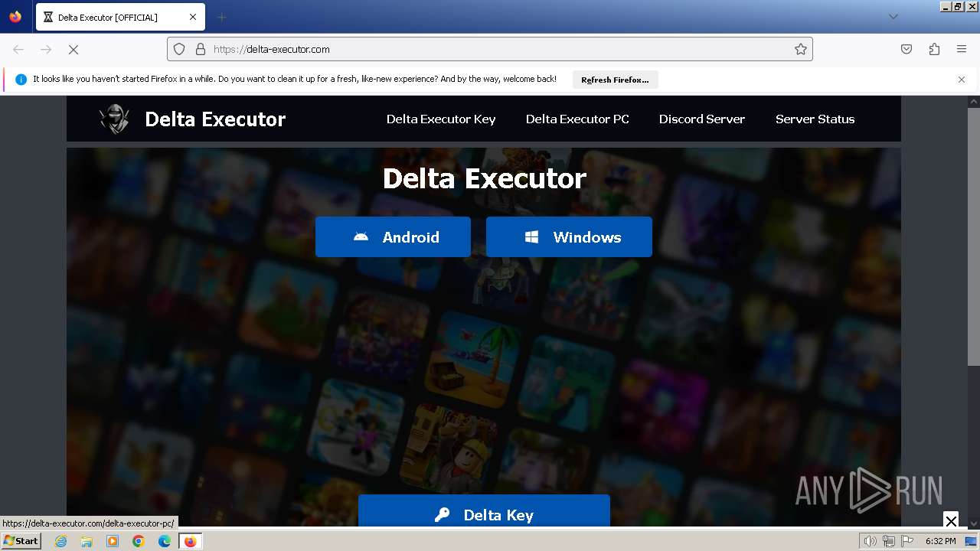980x551 pixels.
Task: Open the Action Center flag icon
Action: (907, 541)
